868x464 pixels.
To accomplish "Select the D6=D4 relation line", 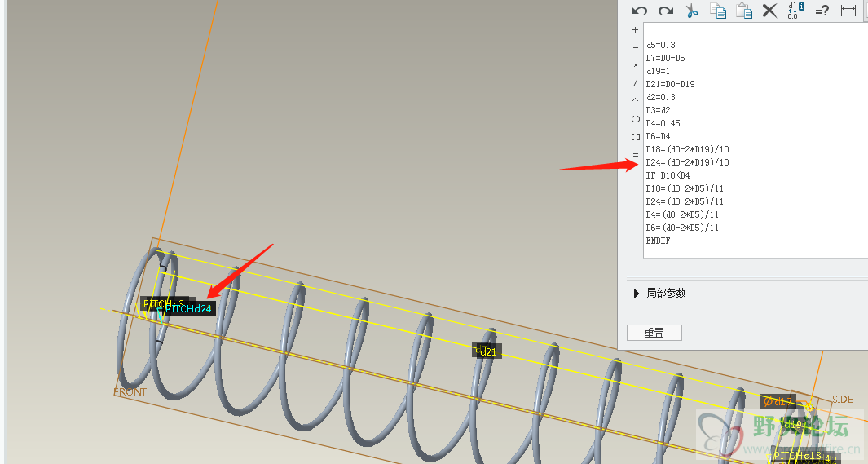I will (659, 136).
